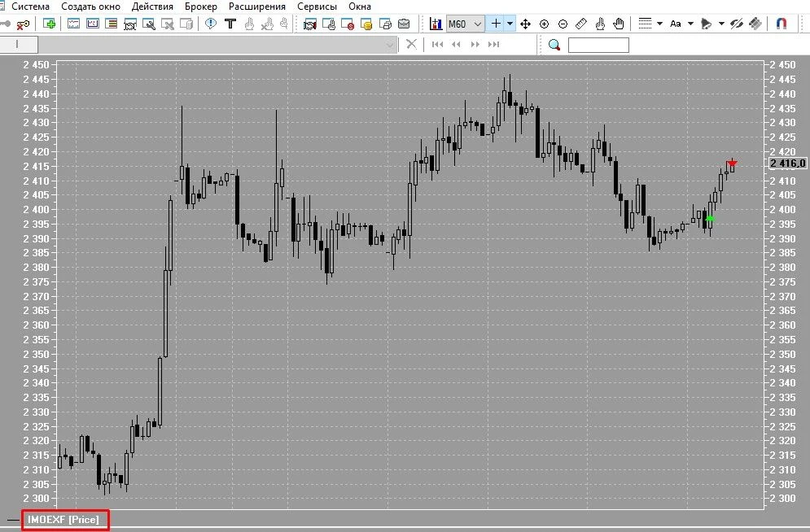
Task: Expand the bell alerts dropdown arrow
Action: point(721,24)
